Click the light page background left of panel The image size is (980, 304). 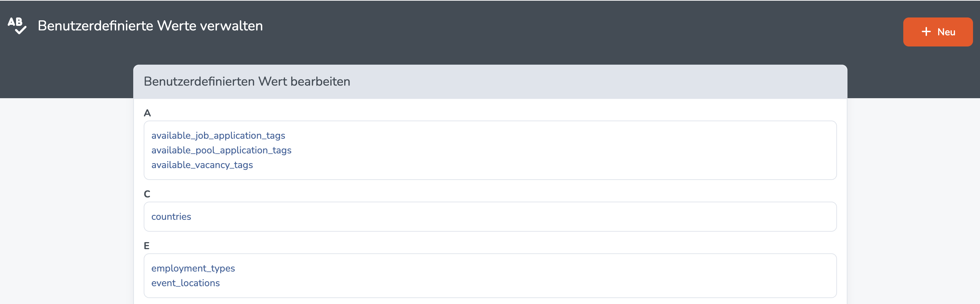click(x=67, y=201)
